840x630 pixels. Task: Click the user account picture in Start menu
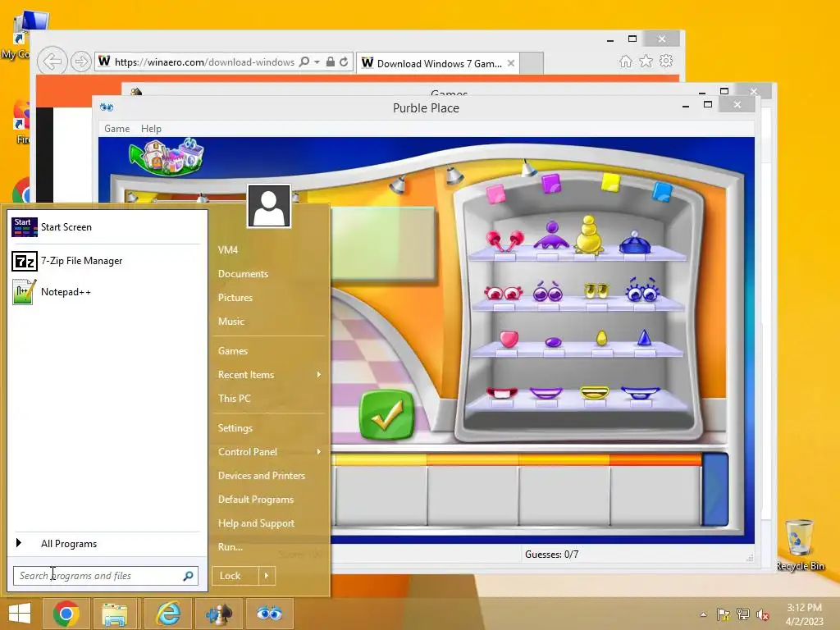(269, 206)
